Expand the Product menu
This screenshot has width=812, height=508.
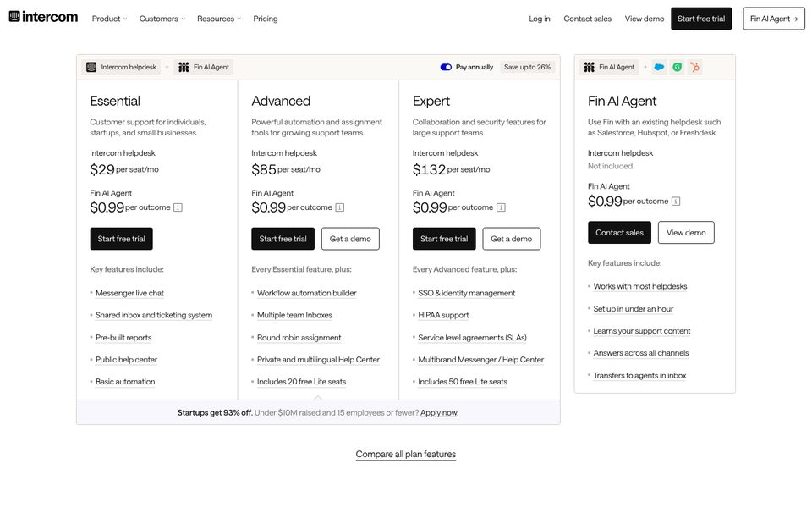(x=109, y=19)
